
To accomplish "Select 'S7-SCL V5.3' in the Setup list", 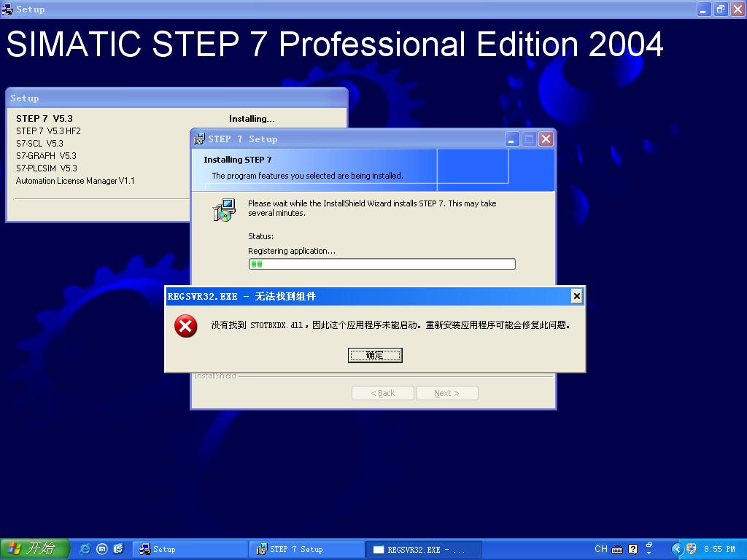I will 39,144.
